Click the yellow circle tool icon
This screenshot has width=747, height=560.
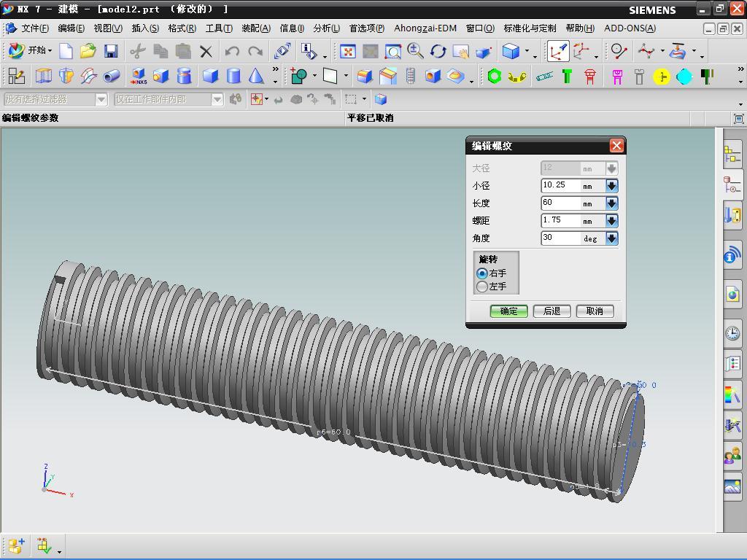pos(662,77)
